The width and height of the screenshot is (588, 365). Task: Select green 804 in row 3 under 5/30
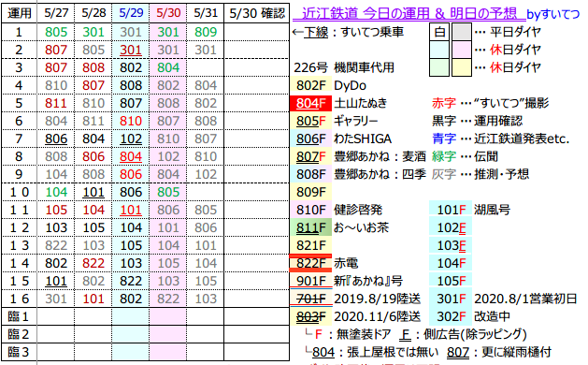pyautogui.click(x=168, y=68)
